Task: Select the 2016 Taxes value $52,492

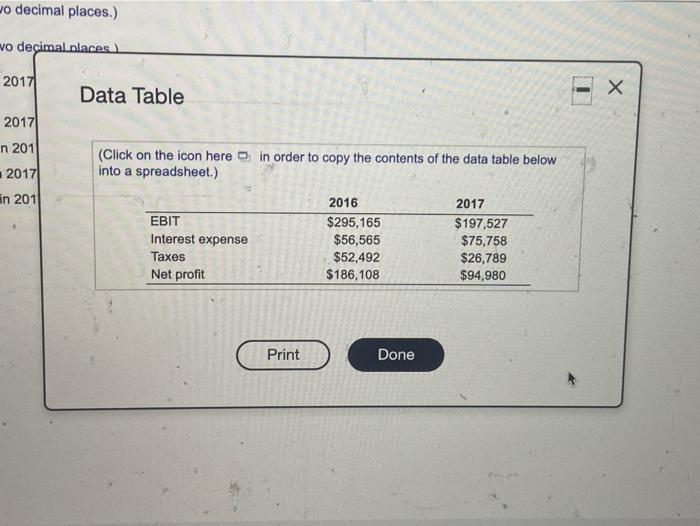Action: click(356, 257)
